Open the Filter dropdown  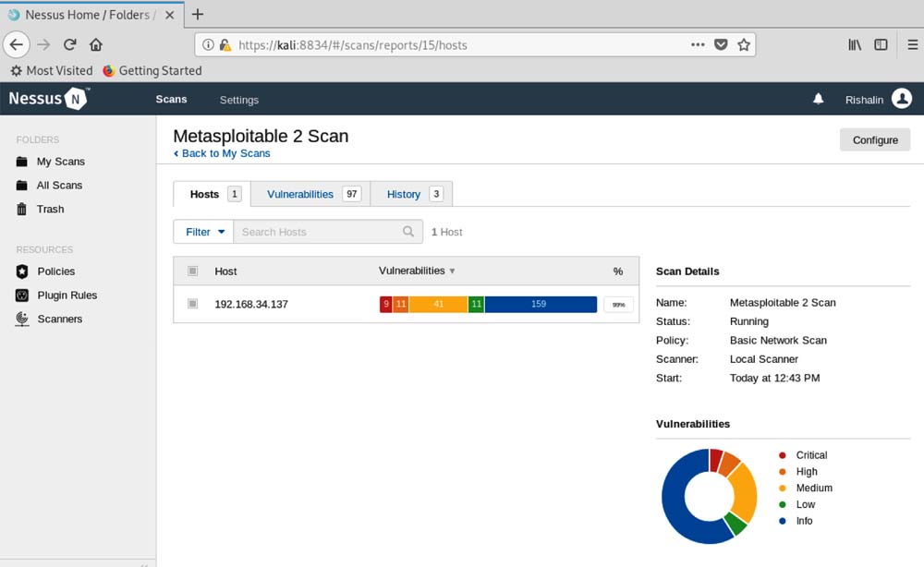[x=204, y=232]
